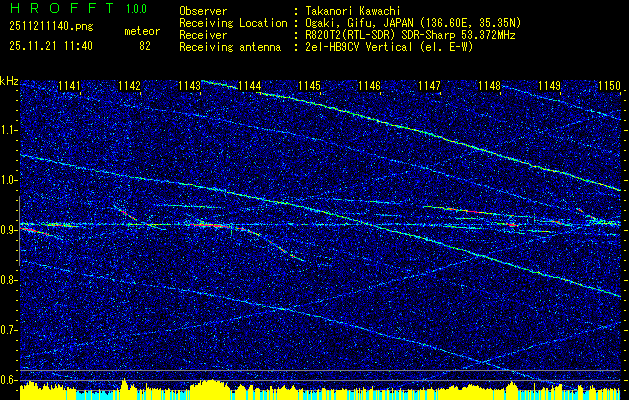Click the 0.7 kHz axis label
This screenshot has height=400, width=629.
(8, 330)
